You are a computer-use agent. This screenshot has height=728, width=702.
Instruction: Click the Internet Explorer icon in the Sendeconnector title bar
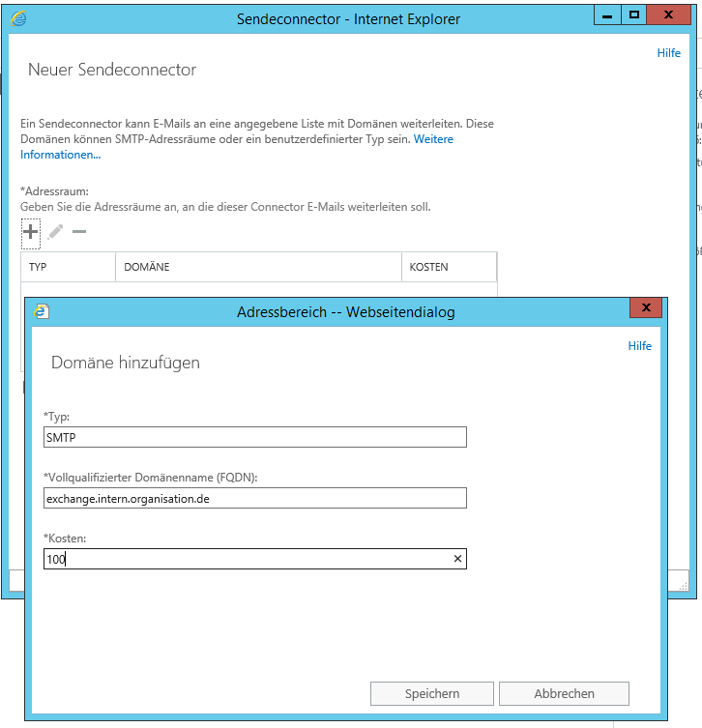pyautogui.click(x=18, y=18)
